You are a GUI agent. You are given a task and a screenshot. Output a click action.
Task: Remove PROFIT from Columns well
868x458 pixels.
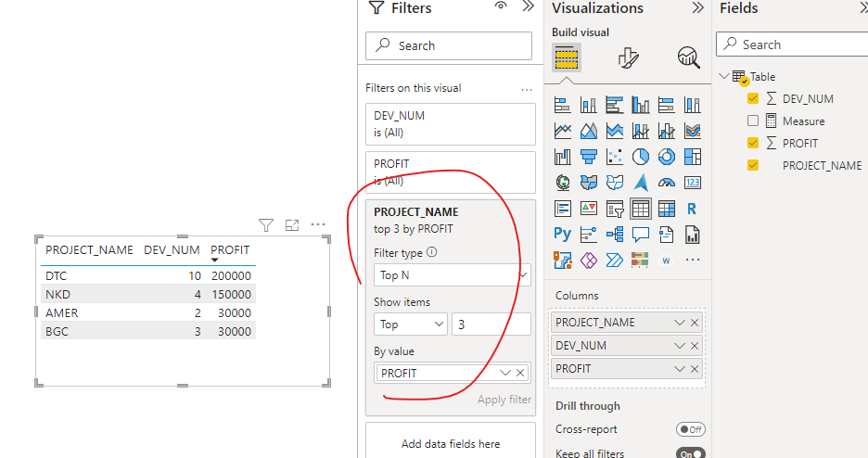(x=695, y=369)
